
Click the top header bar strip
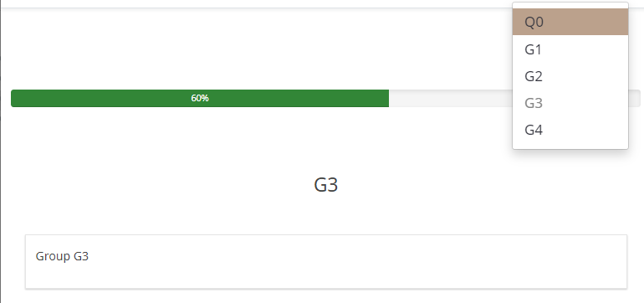[x=254, y=3]
